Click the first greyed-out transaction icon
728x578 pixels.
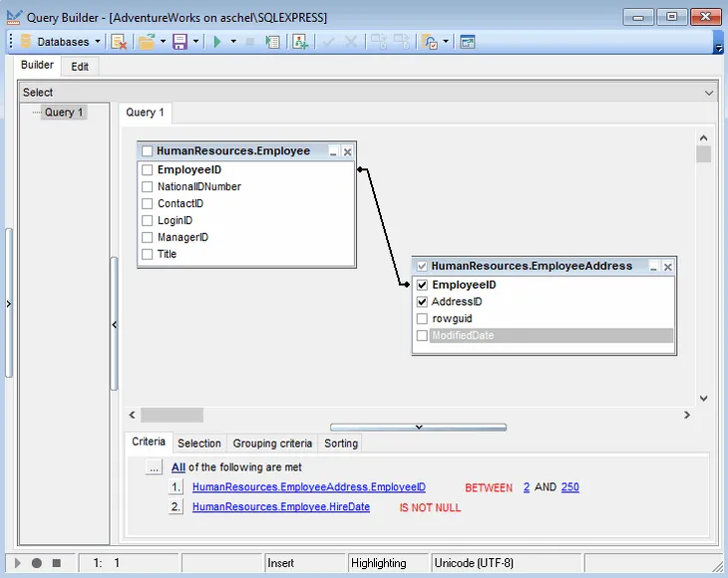[x=378, y=42]
